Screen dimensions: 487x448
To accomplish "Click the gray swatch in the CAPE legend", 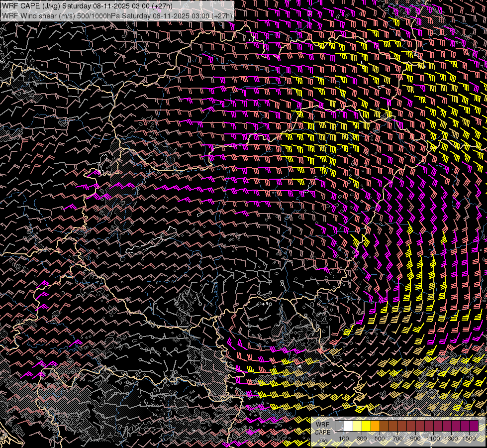I will (x=339, y=426).
